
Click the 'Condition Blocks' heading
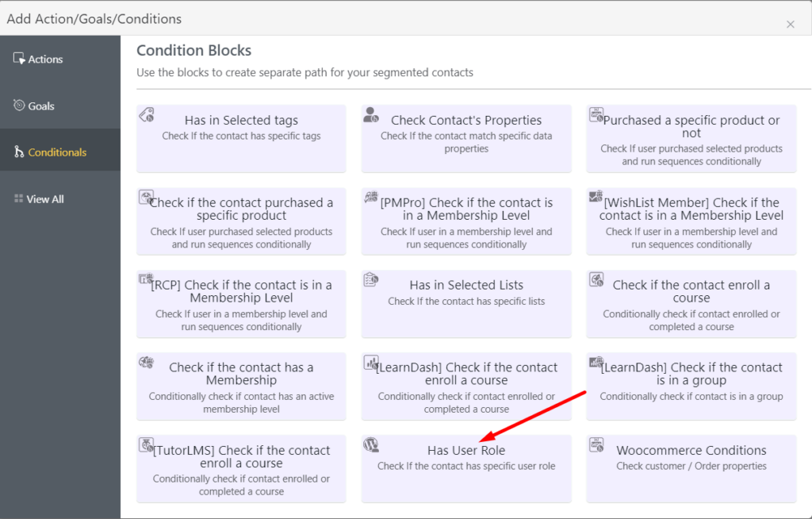click(193, 50)
